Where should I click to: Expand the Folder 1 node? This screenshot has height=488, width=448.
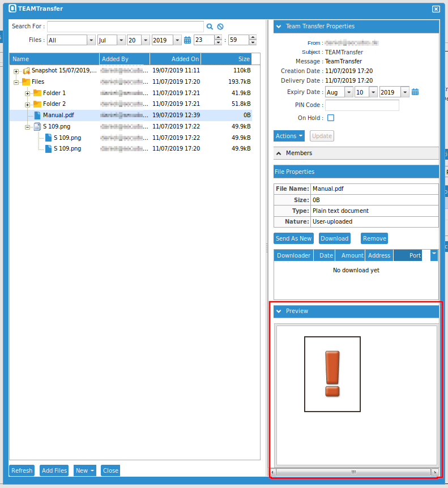(27, 93)
